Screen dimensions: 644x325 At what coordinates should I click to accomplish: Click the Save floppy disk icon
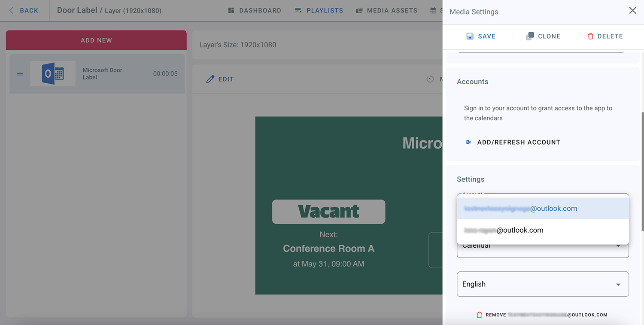pyautogui.click(x=470, y=36)
